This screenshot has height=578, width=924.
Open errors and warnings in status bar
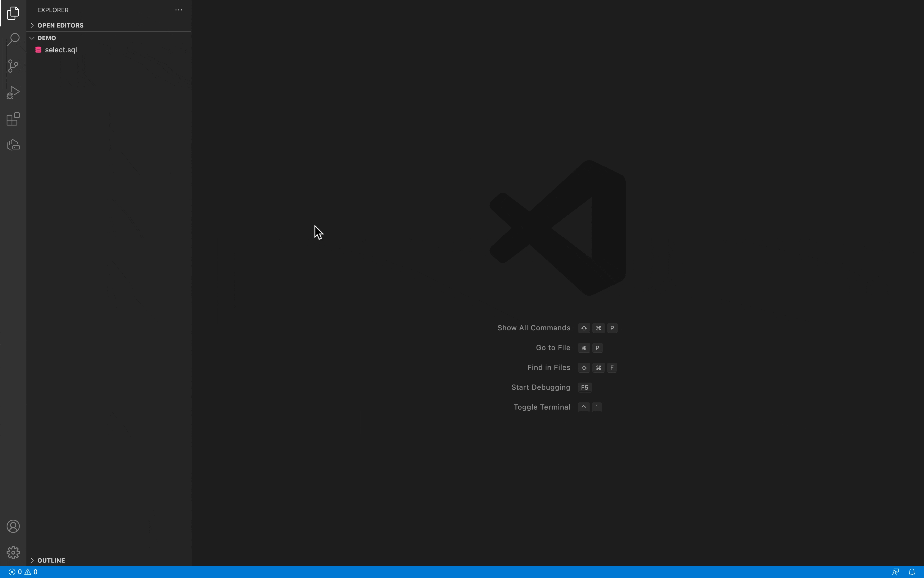pyautogui.click(x=23, y=572)
